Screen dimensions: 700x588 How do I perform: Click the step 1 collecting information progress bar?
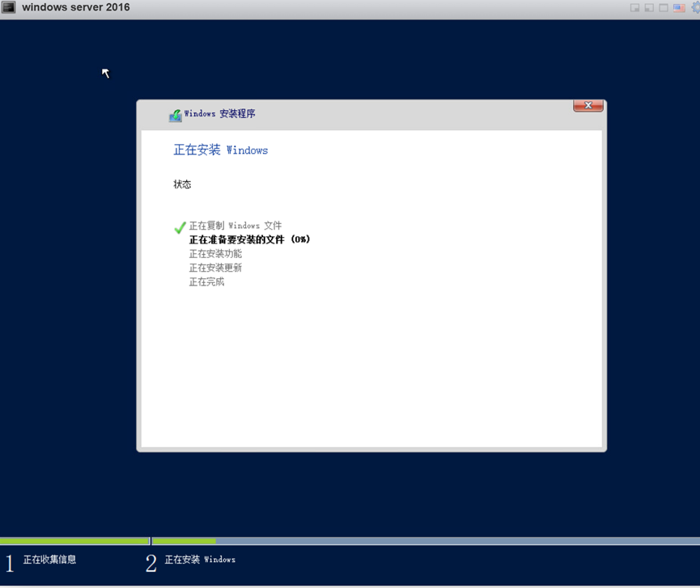point(74,541)
